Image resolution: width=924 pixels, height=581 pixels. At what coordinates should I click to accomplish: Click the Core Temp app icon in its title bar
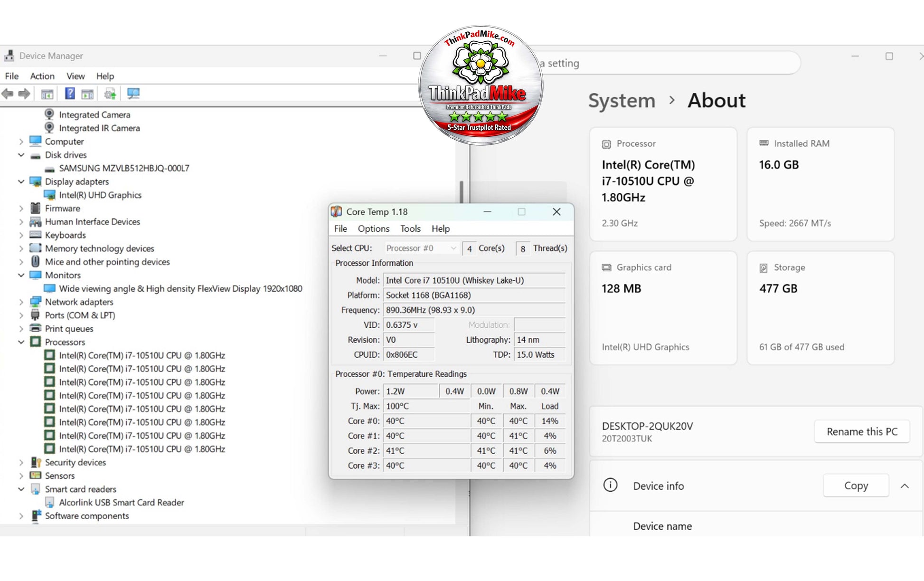click(336, 212)
